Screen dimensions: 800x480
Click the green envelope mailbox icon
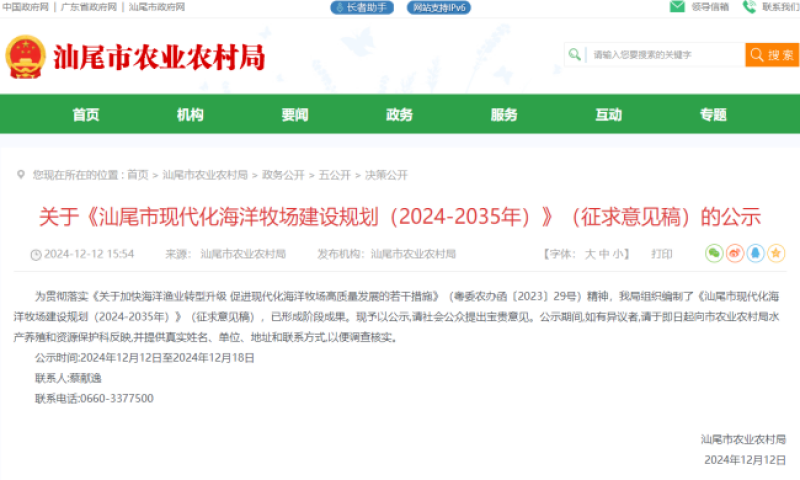677,7
